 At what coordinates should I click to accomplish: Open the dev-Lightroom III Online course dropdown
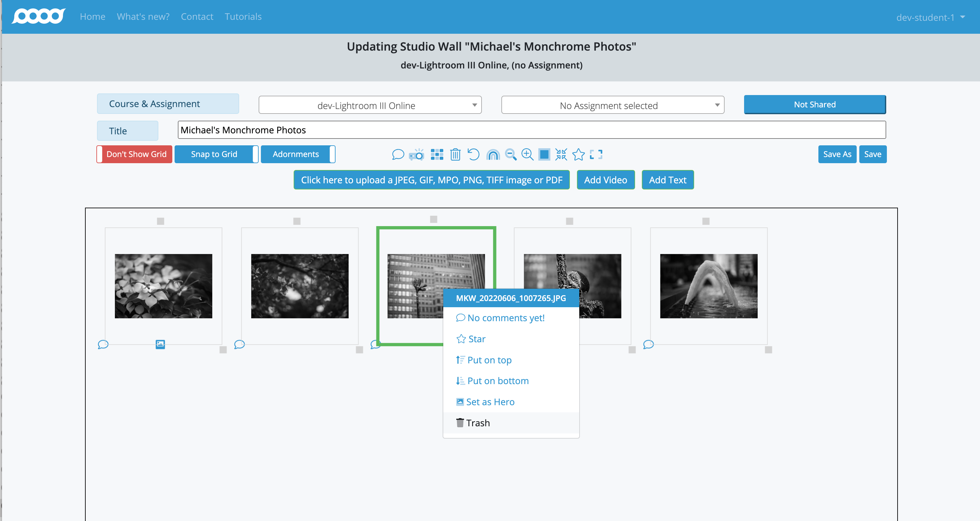(370, 105)
